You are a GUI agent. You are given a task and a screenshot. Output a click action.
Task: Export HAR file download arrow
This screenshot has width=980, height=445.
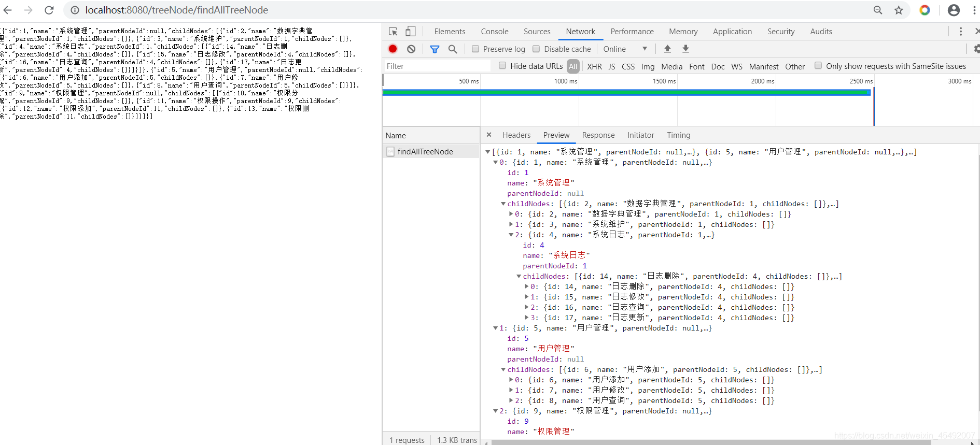point(685,49)
